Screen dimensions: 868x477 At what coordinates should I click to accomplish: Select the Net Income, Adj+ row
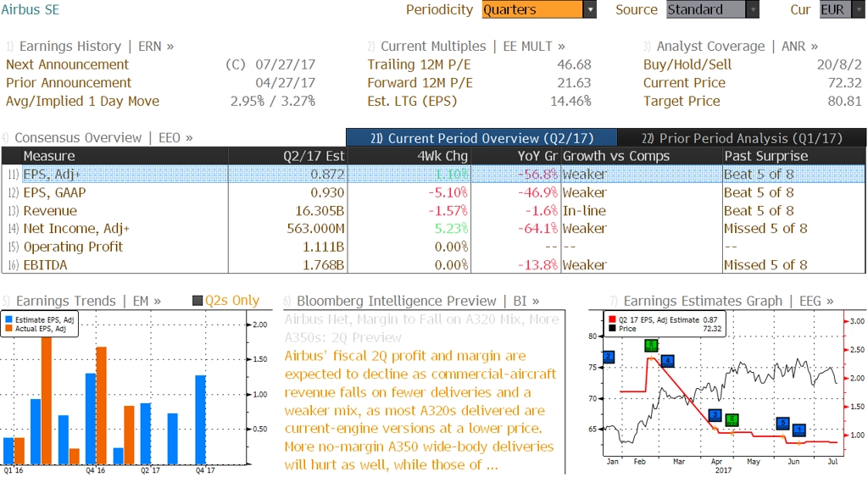click(433, 229)
